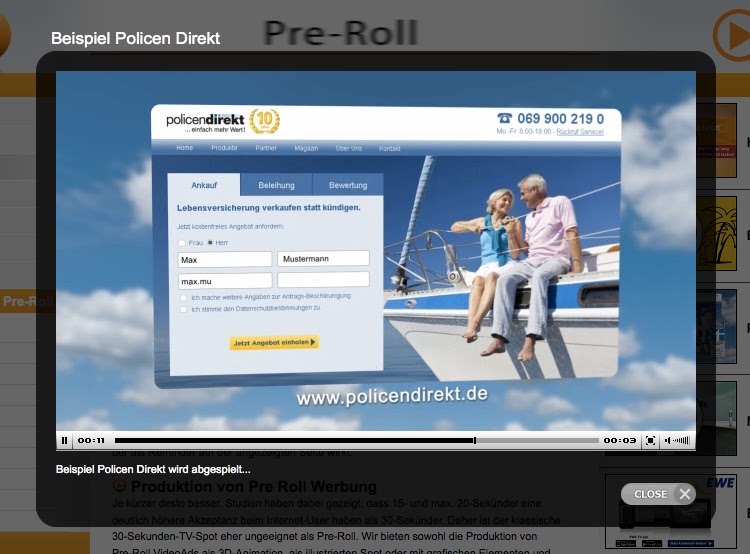This screenshot has height=554, width=750.
Task: Click the email field showing max.mu
Action: (225, 281)
